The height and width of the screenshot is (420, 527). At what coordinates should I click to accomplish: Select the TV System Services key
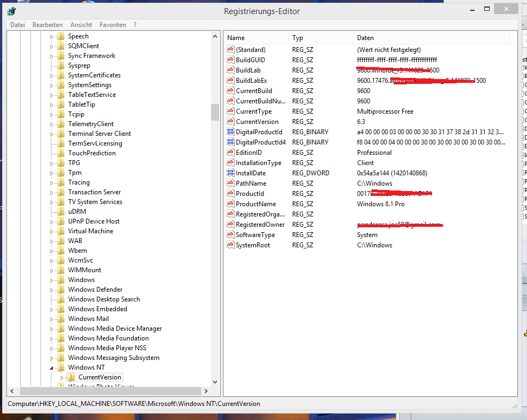click(x=95, y=202)
